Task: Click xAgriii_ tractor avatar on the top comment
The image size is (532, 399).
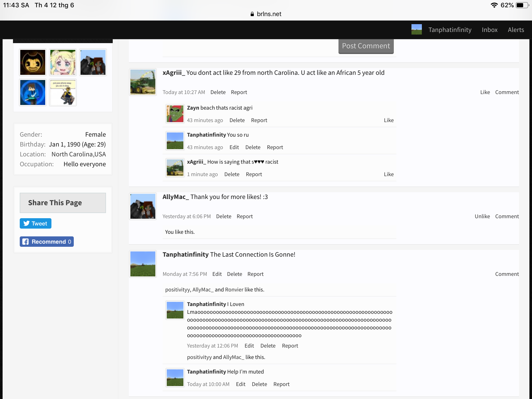Action: coord(143,82)
